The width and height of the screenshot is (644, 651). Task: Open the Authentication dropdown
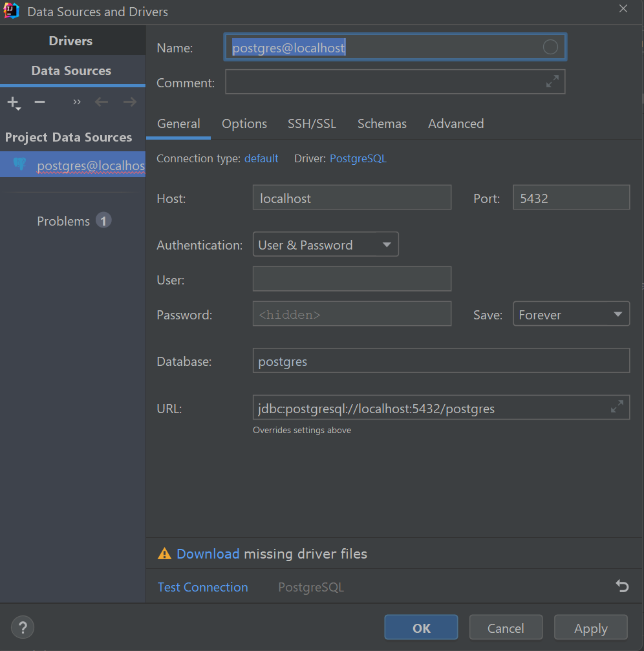click(325, 244)
